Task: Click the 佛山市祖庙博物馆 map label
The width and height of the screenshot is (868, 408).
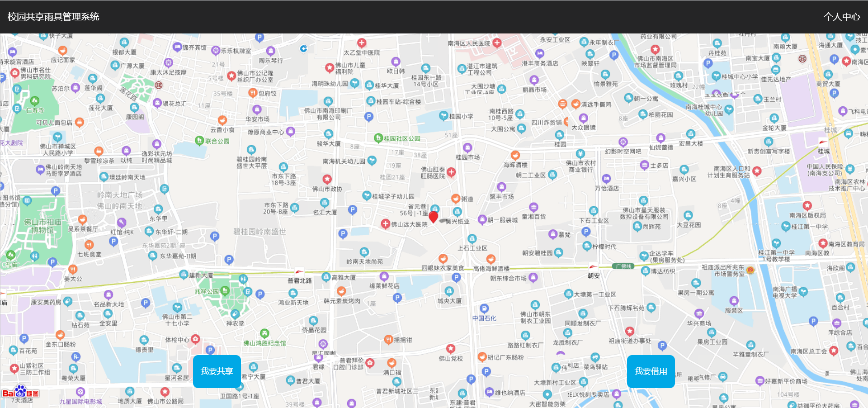Action: [x=42, y=226]
